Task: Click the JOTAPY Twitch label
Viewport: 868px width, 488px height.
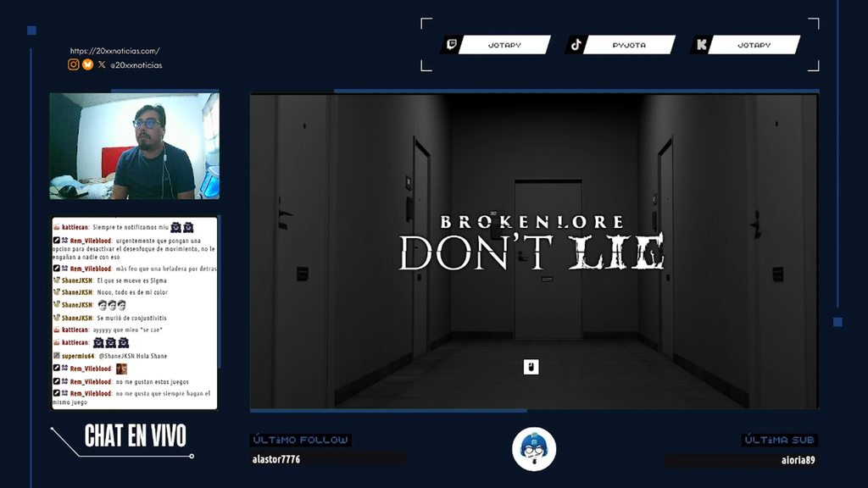Action: [x=504, y=46]
